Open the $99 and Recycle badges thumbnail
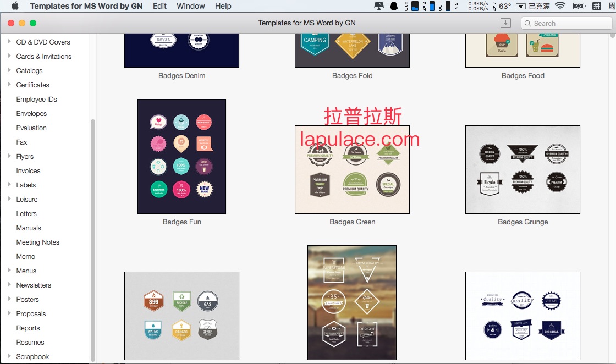Image resolution: width=616 pixels, height=364 pixels. [x=182, y=316]
